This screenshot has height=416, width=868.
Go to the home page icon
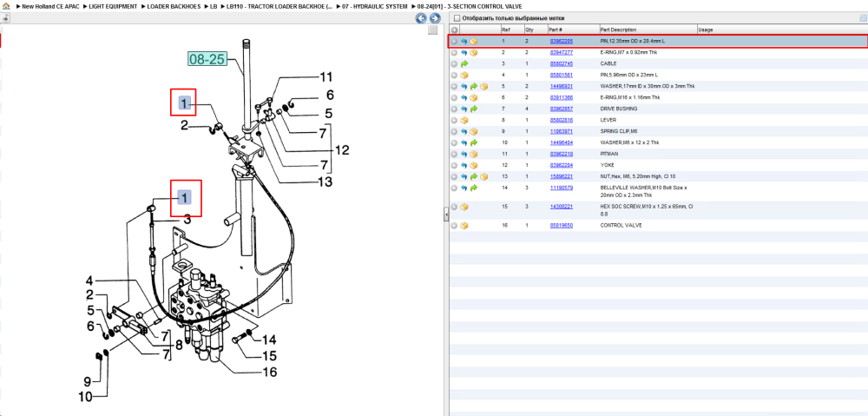6,6
